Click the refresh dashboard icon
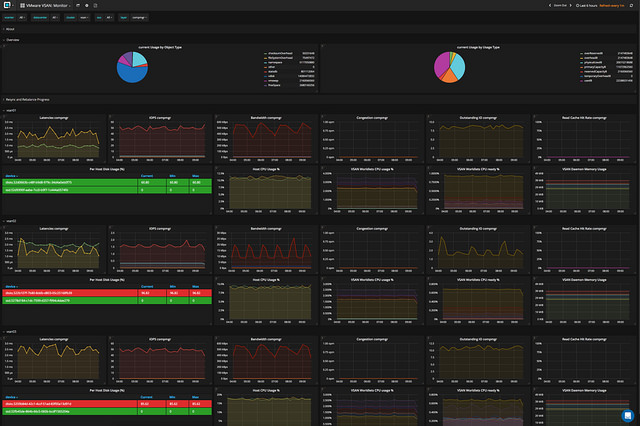 pyautogui.click(x=632, y=5)
